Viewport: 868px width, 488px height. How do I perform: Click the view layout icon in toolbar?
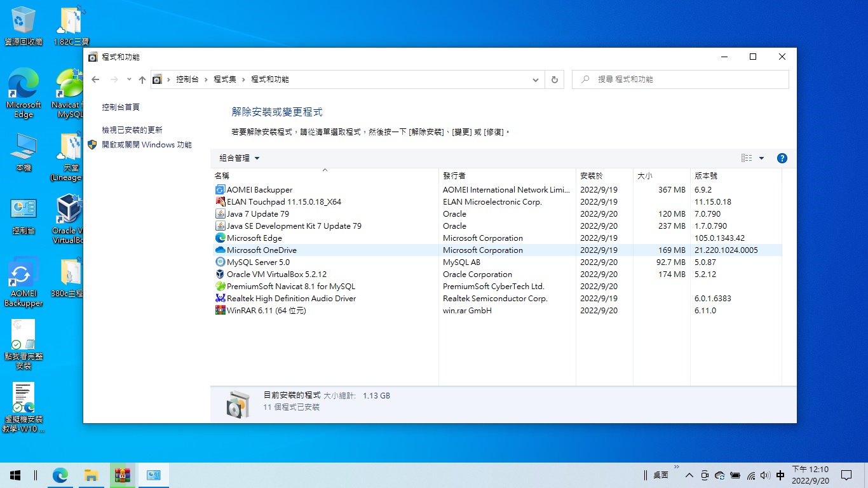747,158
